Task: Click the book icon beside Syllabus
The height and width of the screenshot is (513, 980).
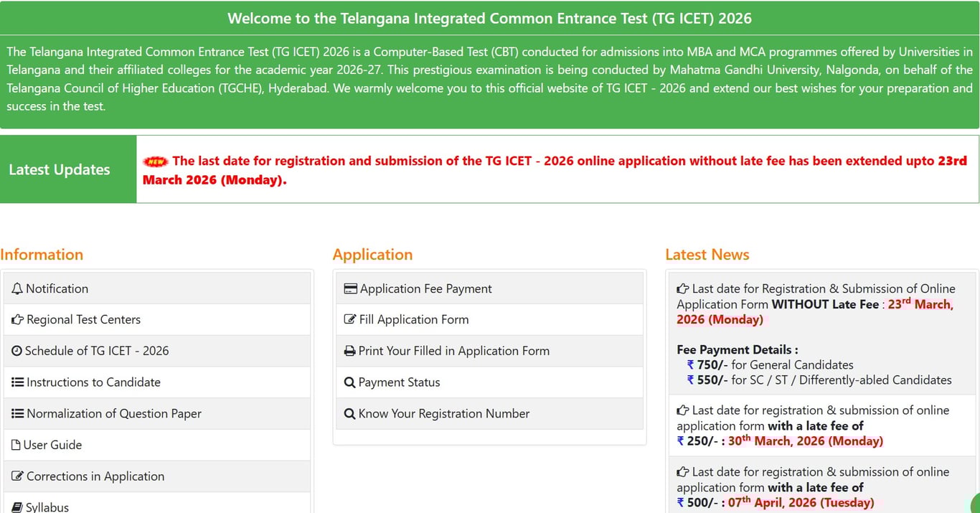Action: pos(17,507)
